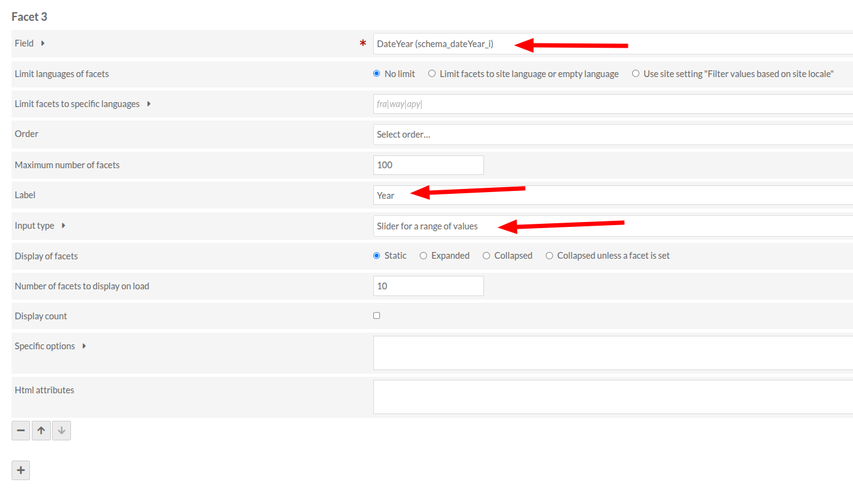Expand Limit facets to specific languages info
The image size is (853, 504).
(x=149, y=104)
